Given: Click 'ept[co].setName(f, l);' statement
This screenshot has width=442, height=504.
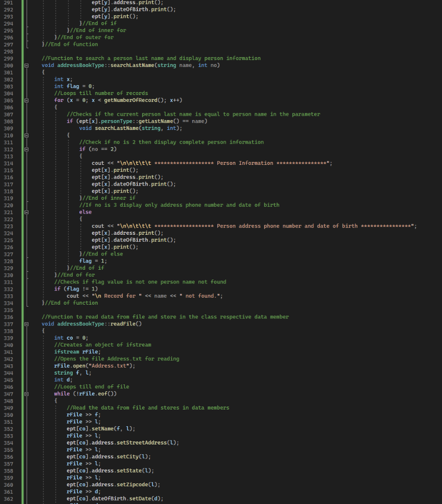Looking at the screenshot, I should click(x=101, y=429).
